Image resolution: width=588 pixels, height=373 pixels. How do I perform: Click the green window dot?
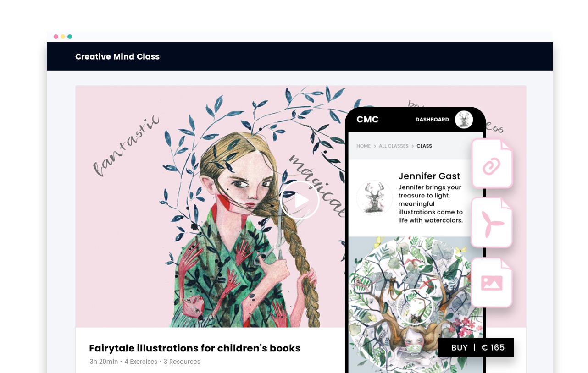(70, 37)
